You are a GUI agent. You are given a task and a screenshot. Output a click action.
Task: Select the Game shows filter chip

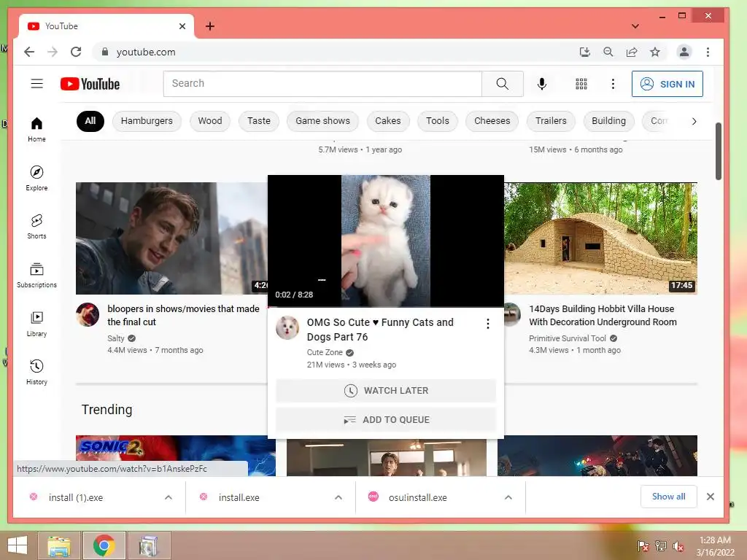[322, 121]
